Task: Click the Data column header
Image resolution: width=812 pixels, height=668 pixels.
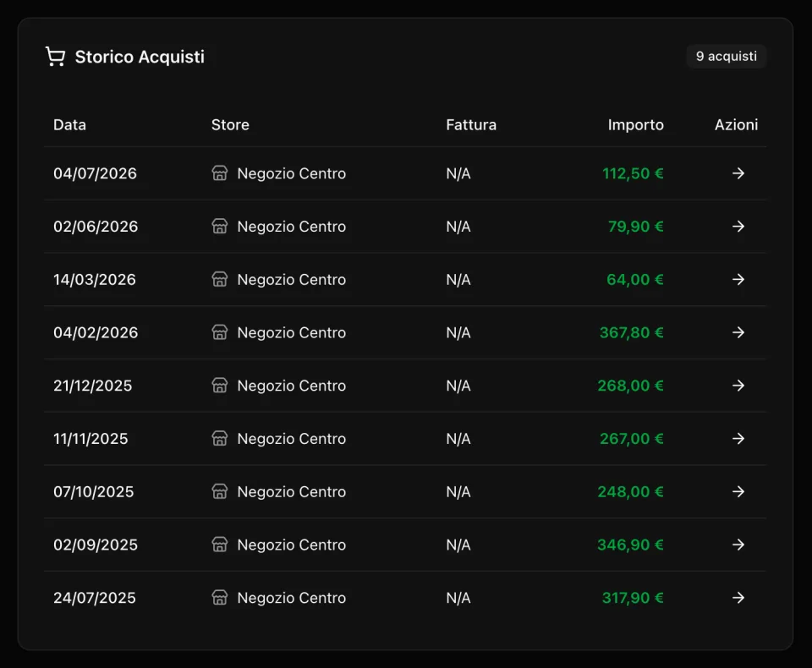Action: 70,125
